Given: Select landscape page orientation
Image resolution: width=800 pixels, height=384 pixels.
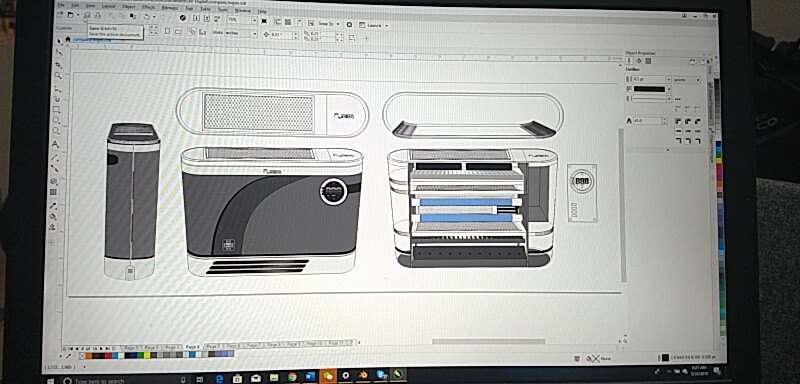Looking at the screenshot, I should click(x=179, y=31).
